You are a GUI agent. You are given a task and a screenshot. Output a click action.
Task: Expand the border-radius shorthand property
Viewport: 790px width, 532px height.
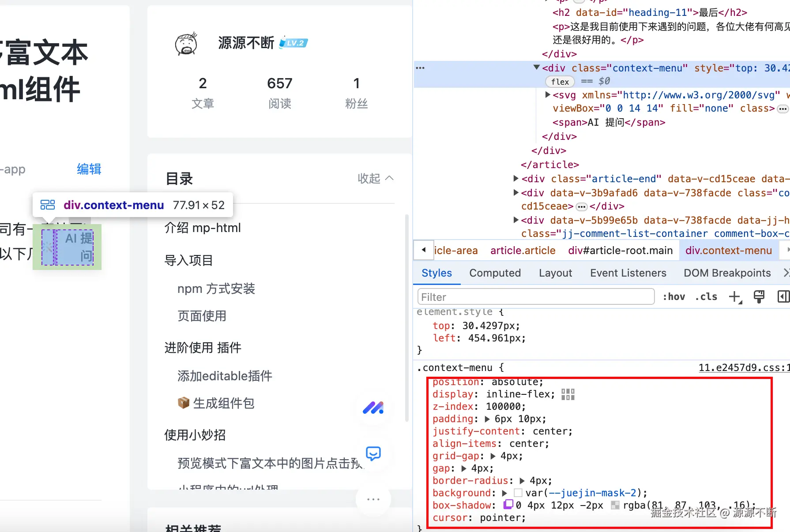click(522, 481)
